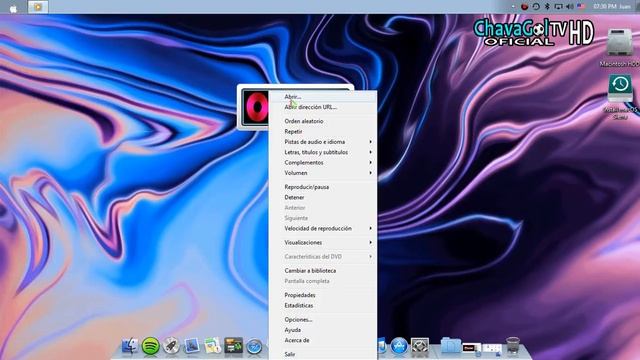640x360 pixels.
Task: Choose Salir to quit the player
Action: click(323, 354)
